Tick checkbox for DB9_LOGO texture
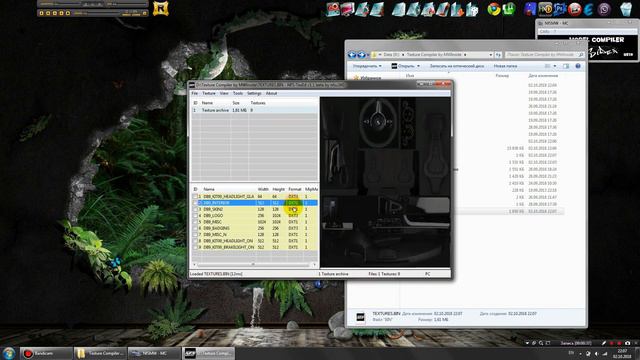Image resolution: width=640 pixels, height=360 pixels. click(x=195, y=216)
